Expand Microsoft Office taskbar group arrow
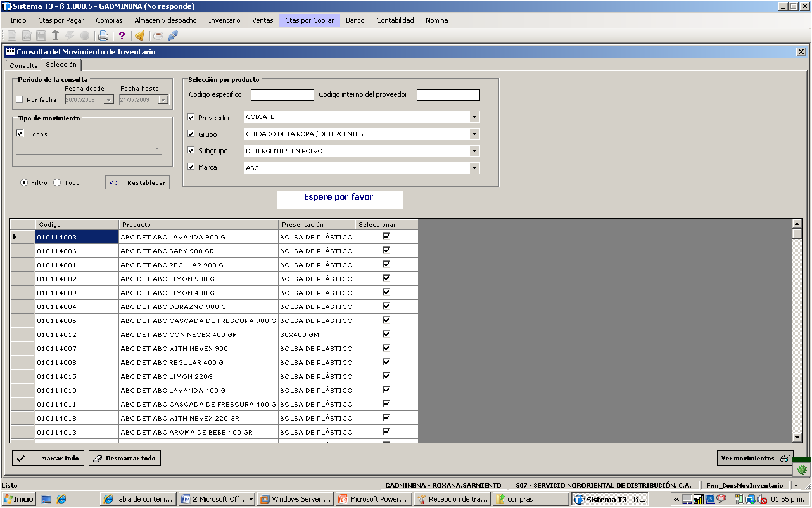Screen dimensions: 812x508 (251, 499)
